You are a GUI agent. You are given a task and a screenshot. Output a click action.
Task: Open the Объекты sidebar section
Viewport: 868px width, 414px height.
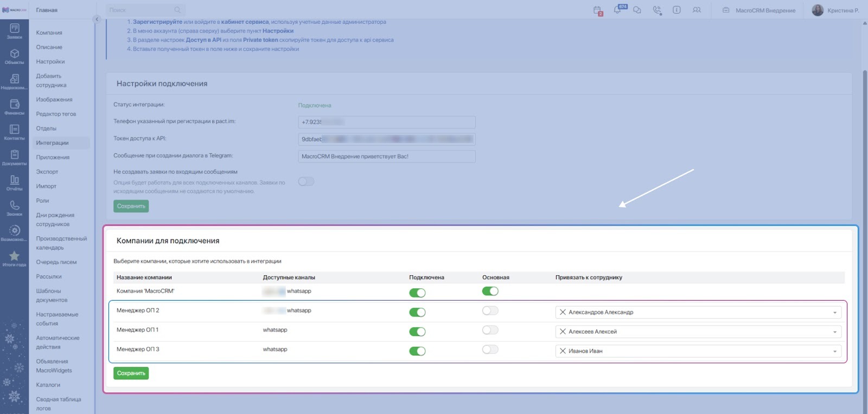point(14,56)
